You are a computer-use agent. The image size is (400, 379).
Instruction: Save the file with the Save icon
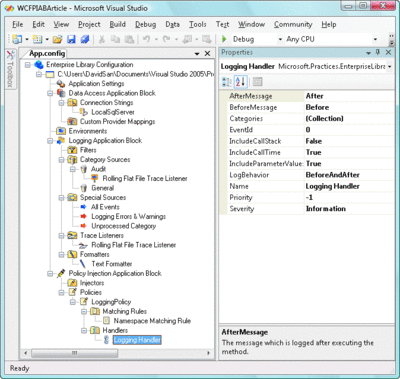tap(71, 39)
